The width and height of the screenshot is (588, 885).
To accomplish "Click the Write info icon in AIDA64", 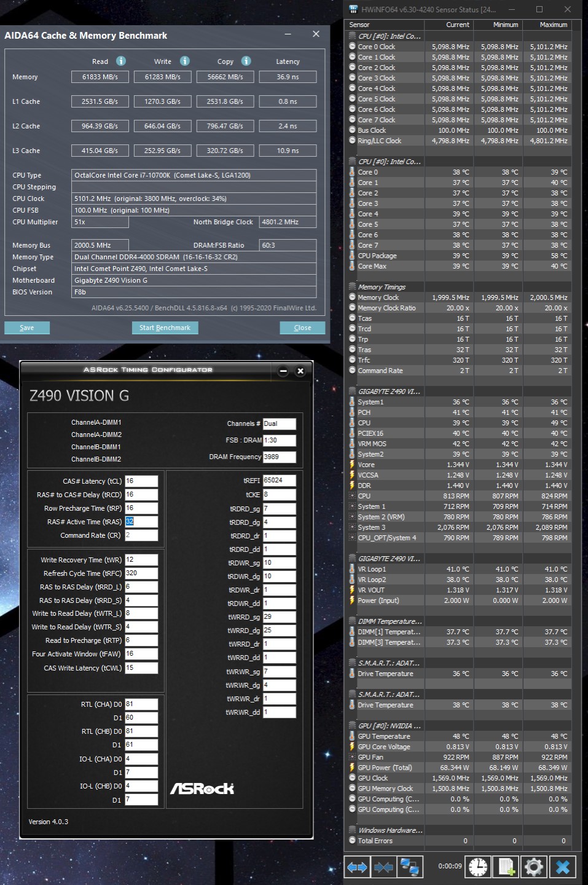I will click(x=184, y=61).
